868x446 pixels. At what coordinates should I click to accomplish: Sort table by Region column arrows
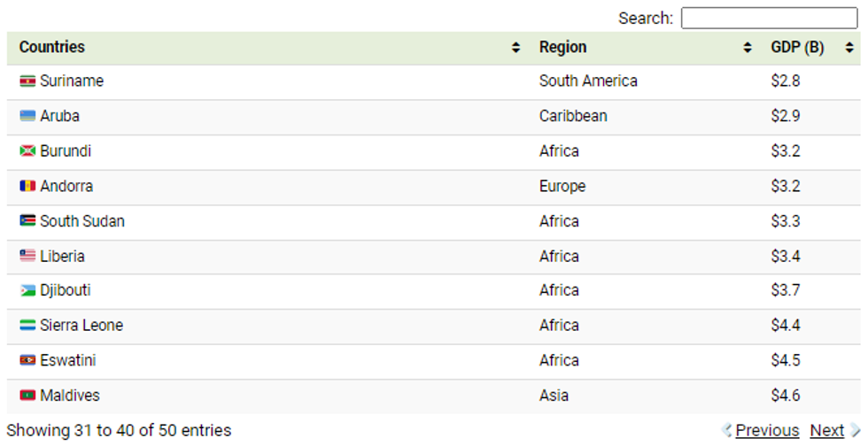tap(748, 48)
